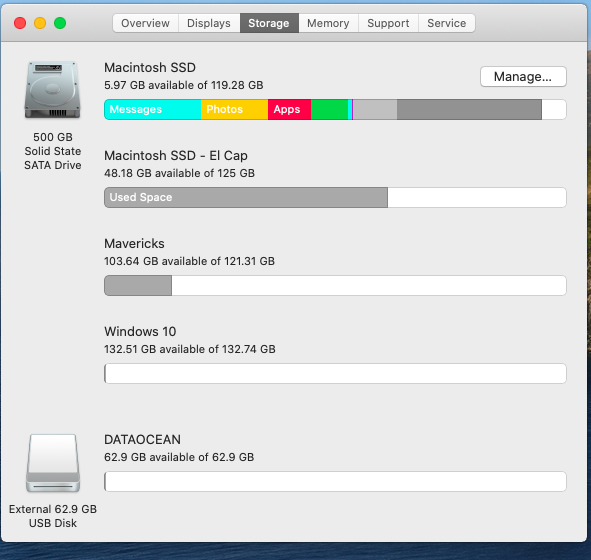591x560 pixels.
Task: Click the green storage segment
Action: [x=329, y=109]
